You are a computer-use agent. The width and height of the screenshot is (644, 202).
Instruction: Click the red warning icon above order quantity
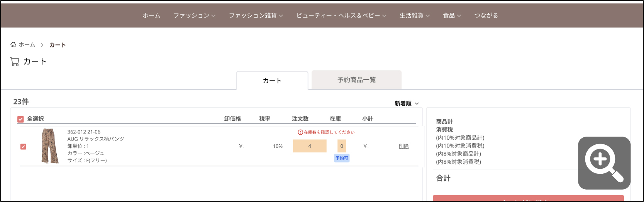point(300,132)
